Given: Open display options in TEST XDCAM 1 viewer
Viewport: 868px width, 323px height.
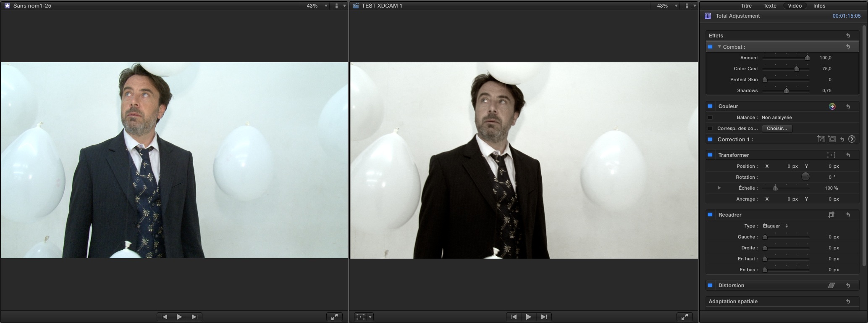Looking at the screenshot, I should tap(690, 6).
